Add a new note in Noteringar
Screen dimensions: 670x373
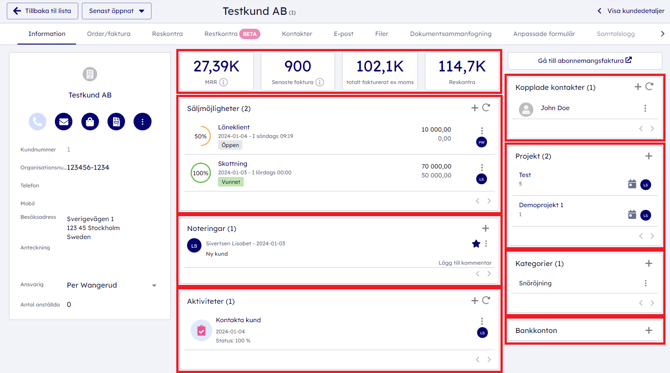click(x=485, y=229)
